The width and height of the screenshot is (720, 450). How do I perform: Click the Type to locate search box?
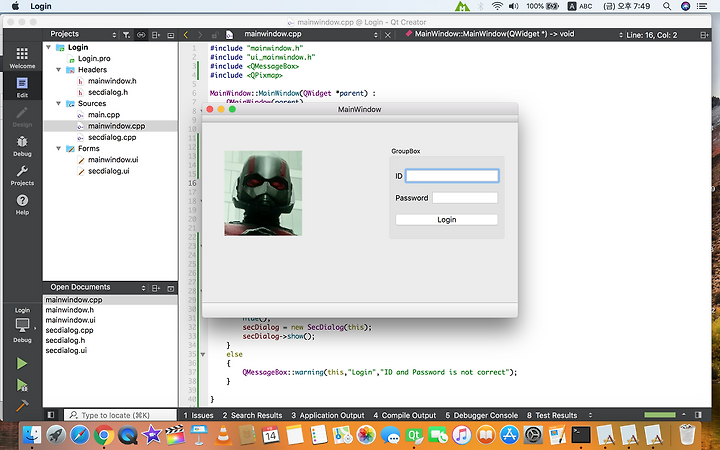pos(120,415)
